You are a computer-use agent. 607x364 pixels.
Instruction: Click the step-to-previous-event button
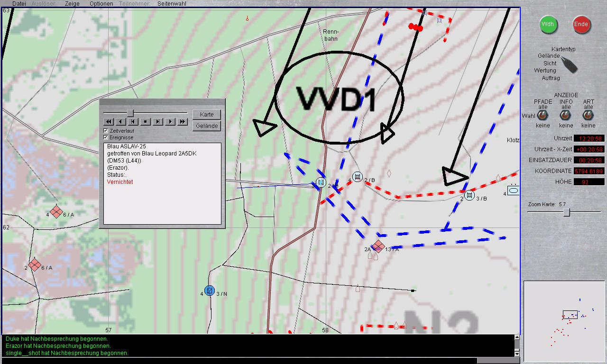(x=133, y=122)
